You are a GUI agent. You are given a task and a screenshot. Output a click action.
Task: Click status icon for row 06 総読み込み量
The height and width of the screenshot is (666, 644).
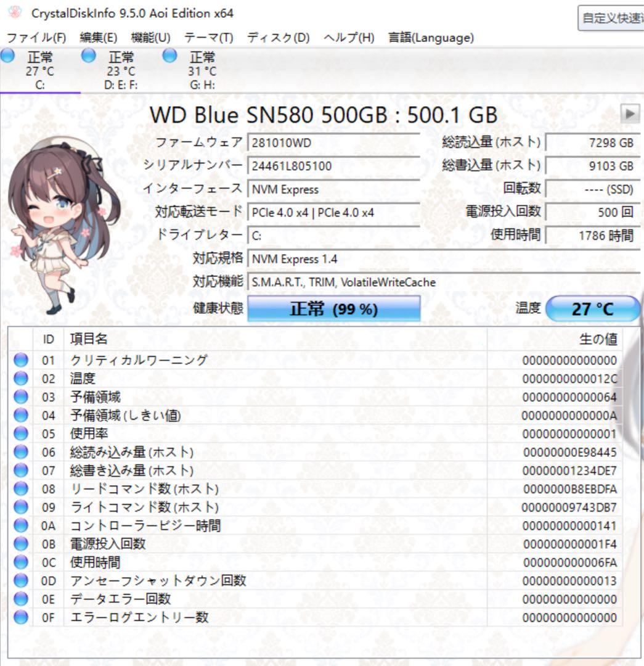point(21,452)
